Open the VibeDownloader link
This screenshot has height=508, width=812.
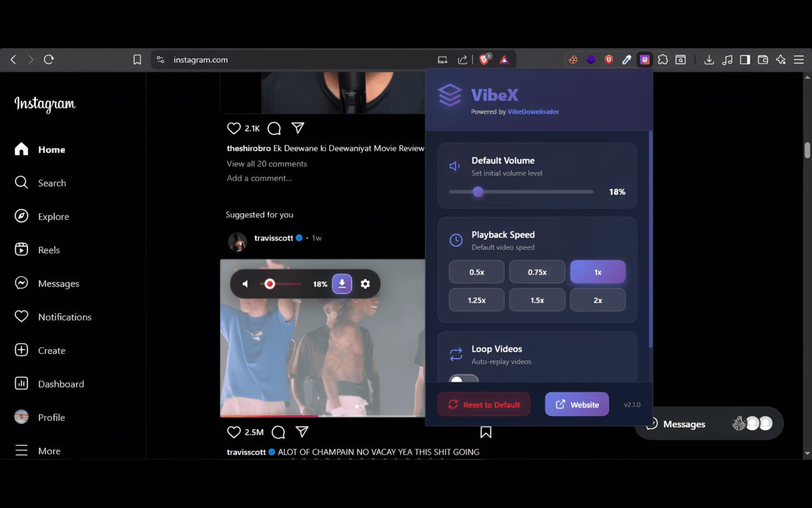(x=534, y=112)
